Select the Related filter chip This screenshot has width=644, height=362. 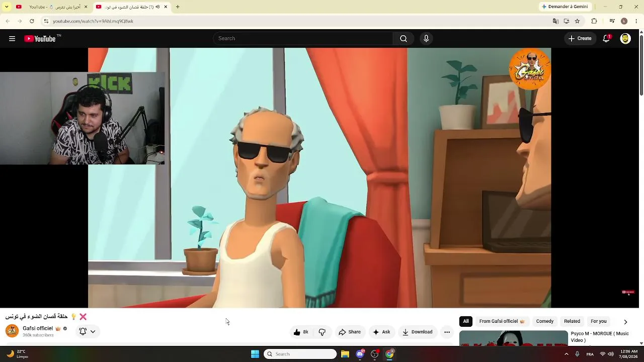coord(572,321)
